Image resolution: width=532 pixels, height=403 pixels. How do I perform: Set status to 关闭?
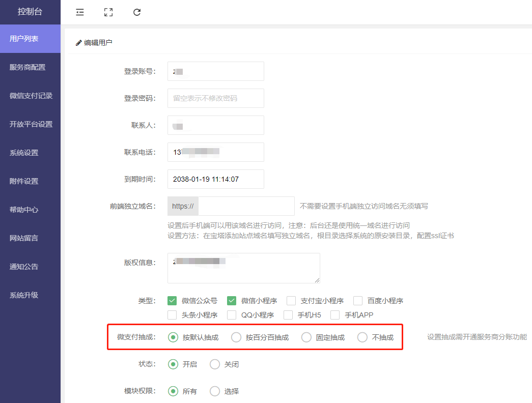(x=215, y=364)
